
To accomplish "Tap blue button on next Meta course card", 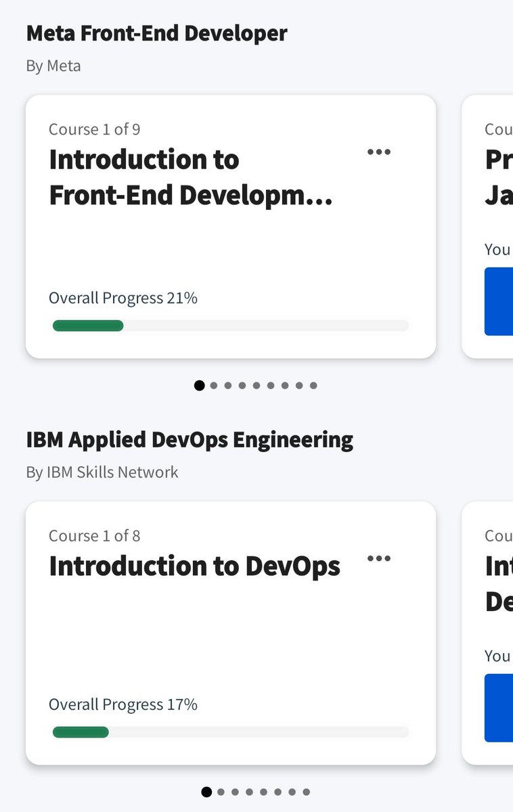I will pyautogui.click(x=499, y=301).
